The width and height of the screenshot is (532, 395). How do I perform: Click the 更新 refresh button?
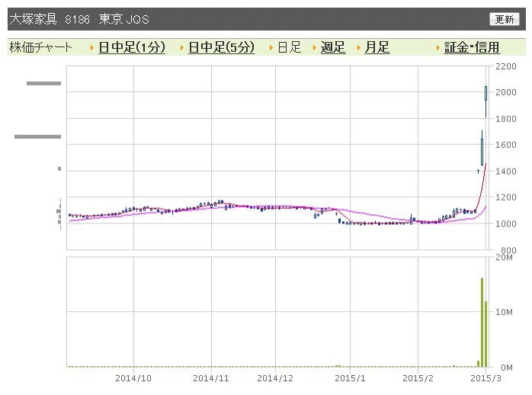[504, 19]
